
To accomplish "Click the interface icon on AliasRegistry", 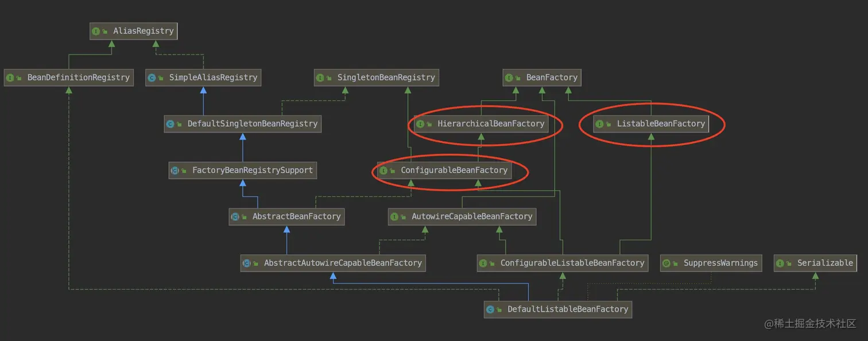I will tap(96, 31).
